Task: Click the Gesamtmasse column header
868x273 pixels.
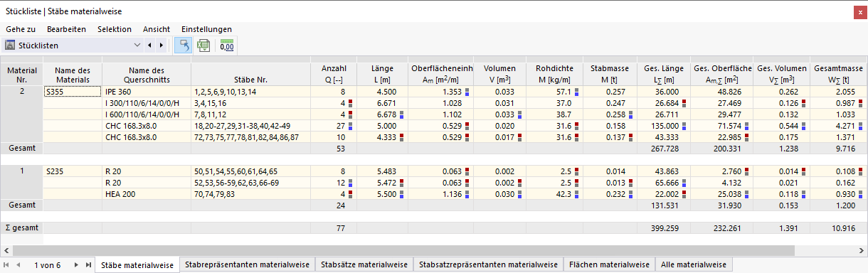Action: (x=839, y=74)
